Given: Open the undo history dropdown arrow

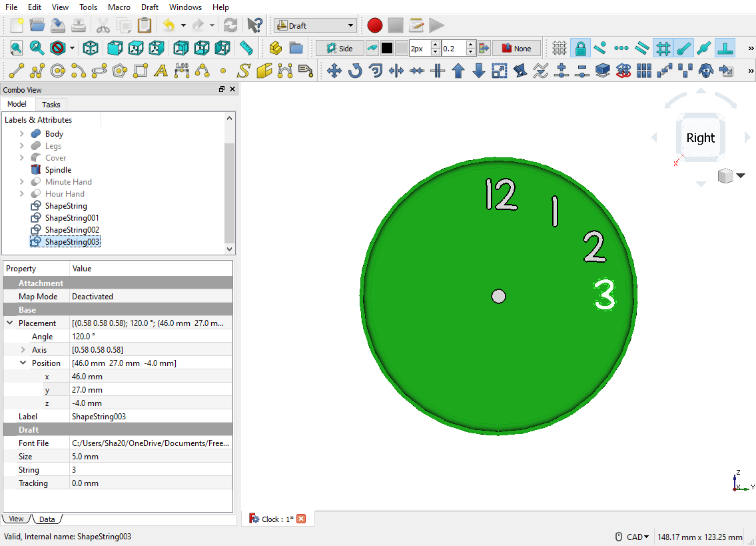Looking at the screenshot, I should (x=183, y=25).
